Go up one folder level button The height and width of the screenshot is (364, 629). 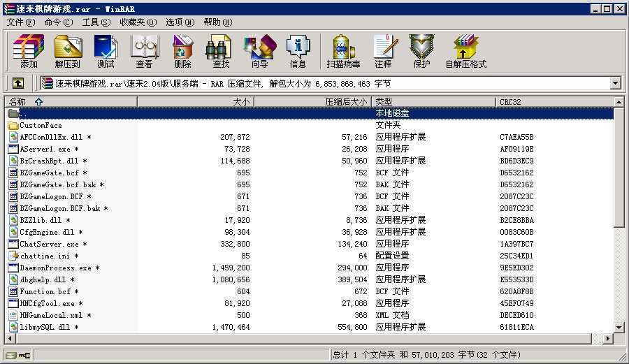[x=18, y=83]
